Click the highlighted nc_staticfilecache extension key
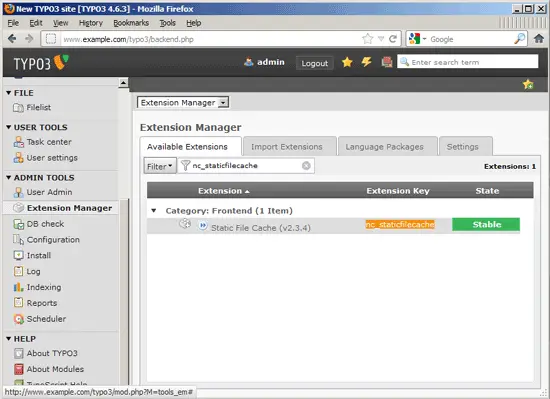This screenshot has height=399, width=550. tap(400, 224)
